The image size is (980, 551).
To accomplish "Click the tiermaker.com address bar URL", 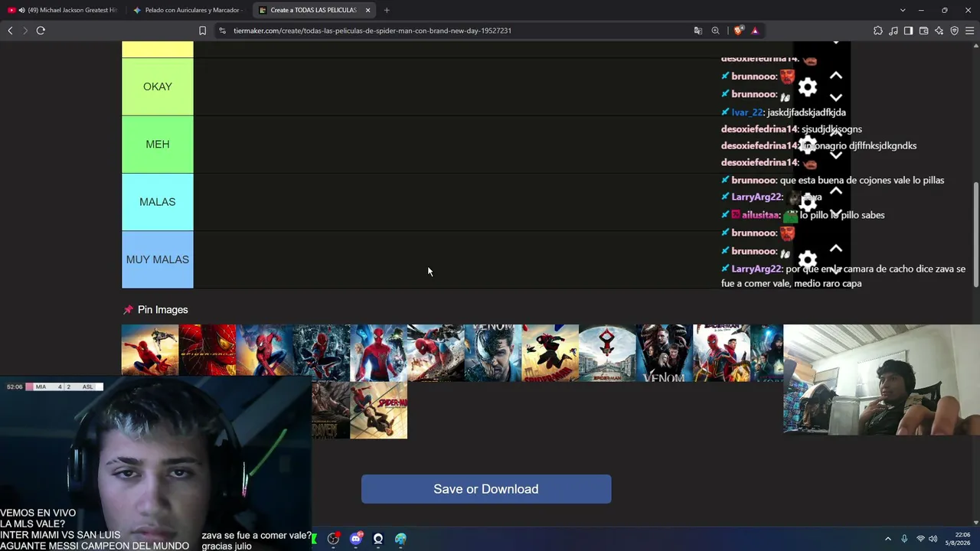I will [x=372, y=31].
